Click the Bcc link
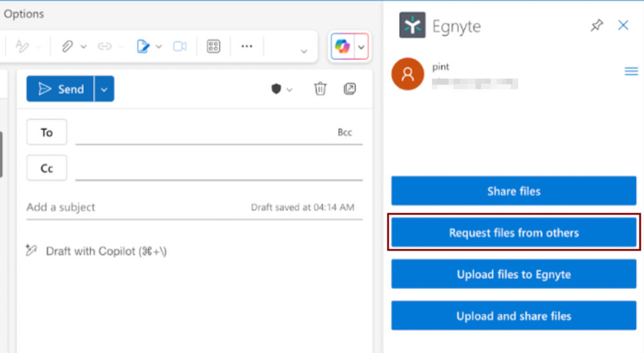 point(345,132)
